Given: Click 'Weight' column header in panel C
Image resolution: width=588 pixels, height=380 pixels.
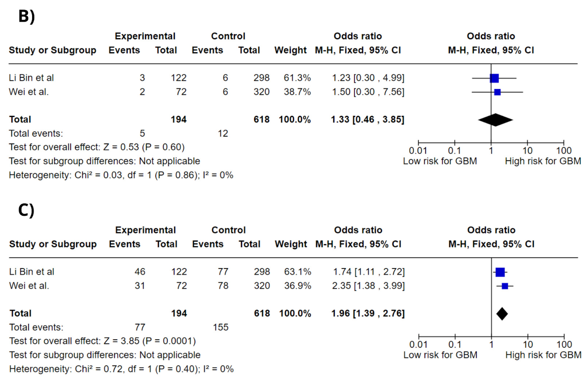Looking at the screenshot, I should [x=291, y=244].
